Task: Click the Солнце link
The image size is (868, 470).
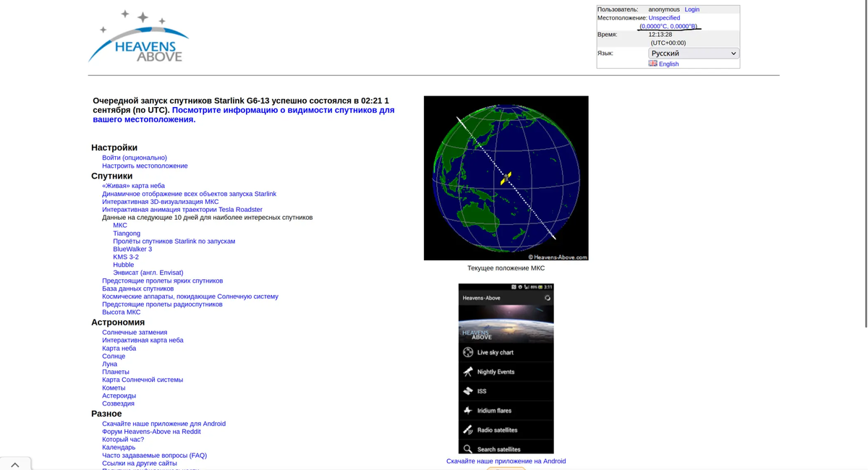Action: tap(114, 356)
